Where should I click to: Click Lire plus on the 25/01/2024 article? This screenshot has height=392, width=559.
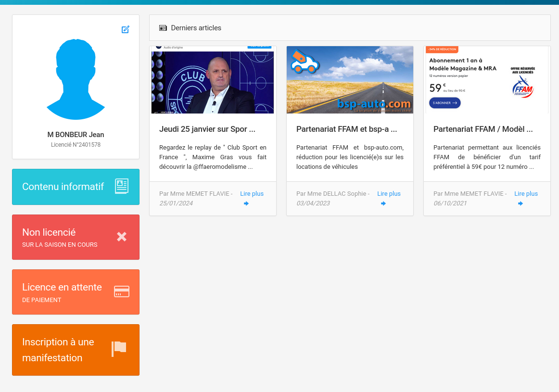[x=252, y=193]
